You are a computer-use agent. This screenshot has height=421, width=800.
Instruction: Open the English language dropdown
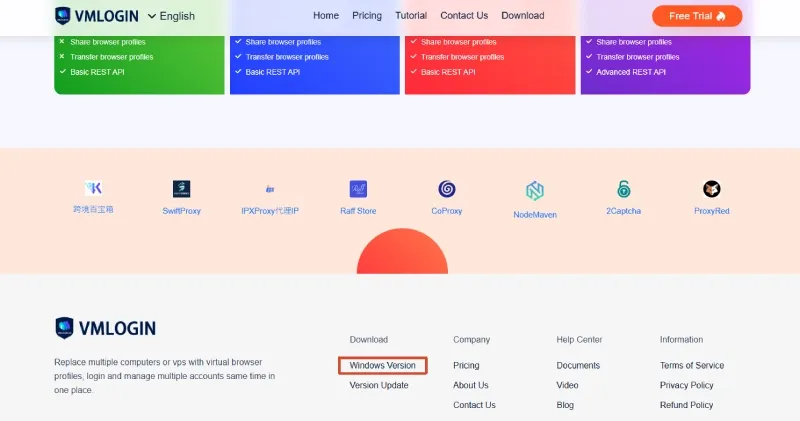(x=171, y=16)
